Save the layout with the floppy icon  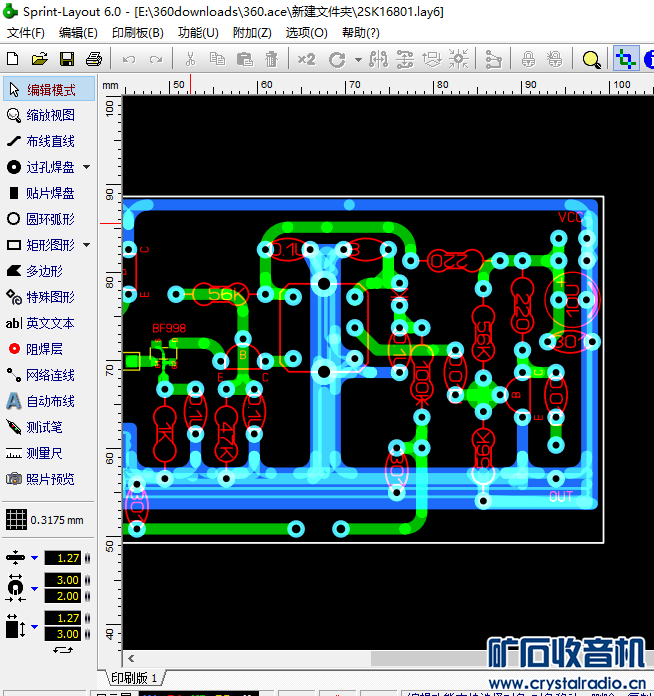pyautogui.click(x=67, y=59)
